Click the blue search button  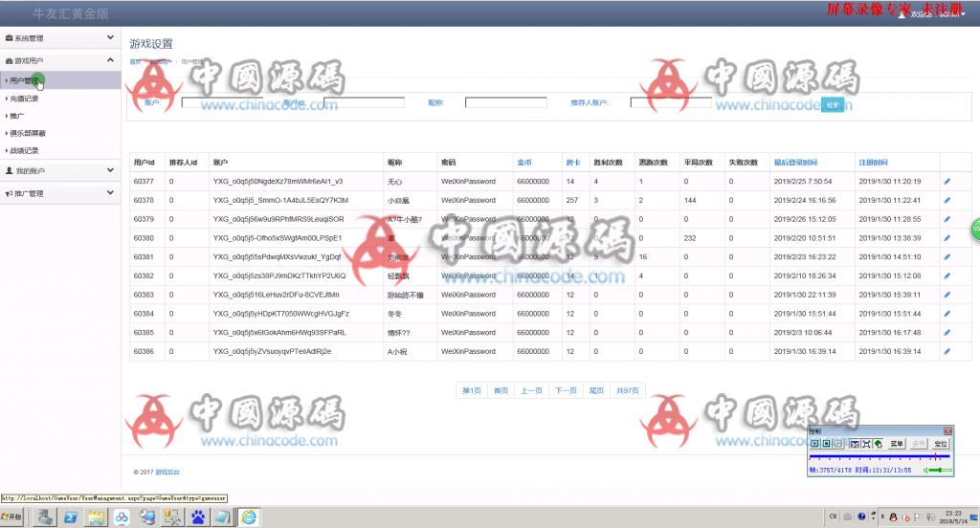pos(833,105)
